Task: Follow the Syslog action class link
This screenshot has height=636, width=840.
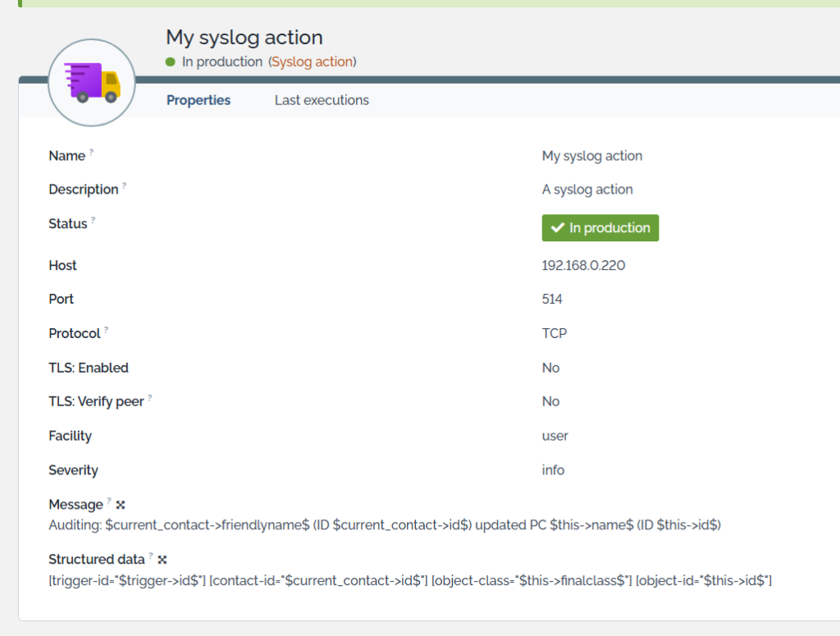Action: coord(313,62)
